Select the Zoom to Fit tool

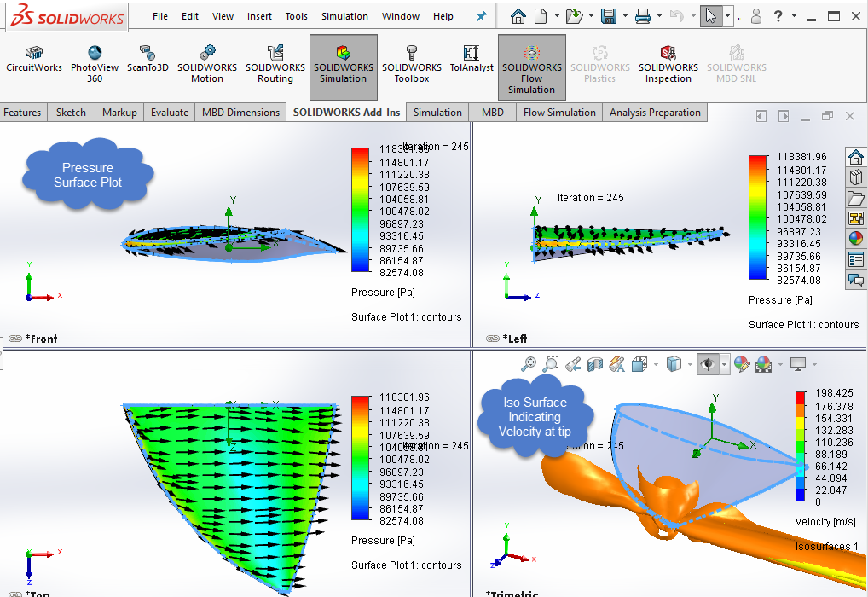pos(529,363)
